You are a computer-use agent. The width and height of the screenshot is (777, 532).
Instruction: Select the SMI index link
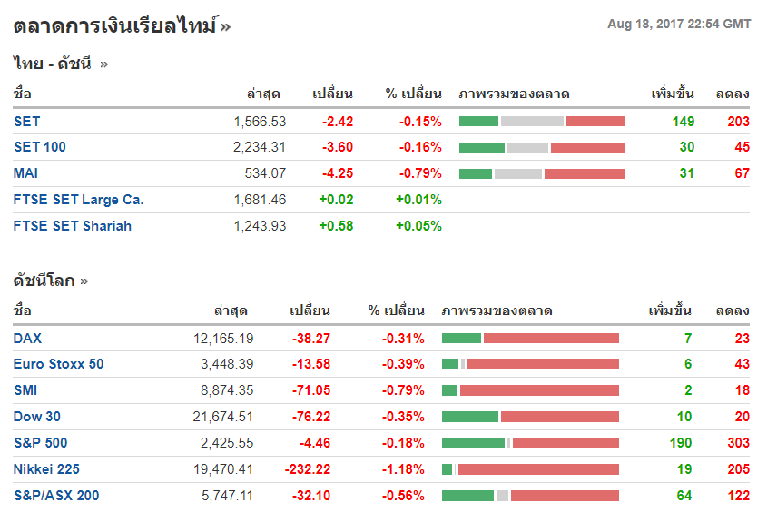[x=26, y=391]
